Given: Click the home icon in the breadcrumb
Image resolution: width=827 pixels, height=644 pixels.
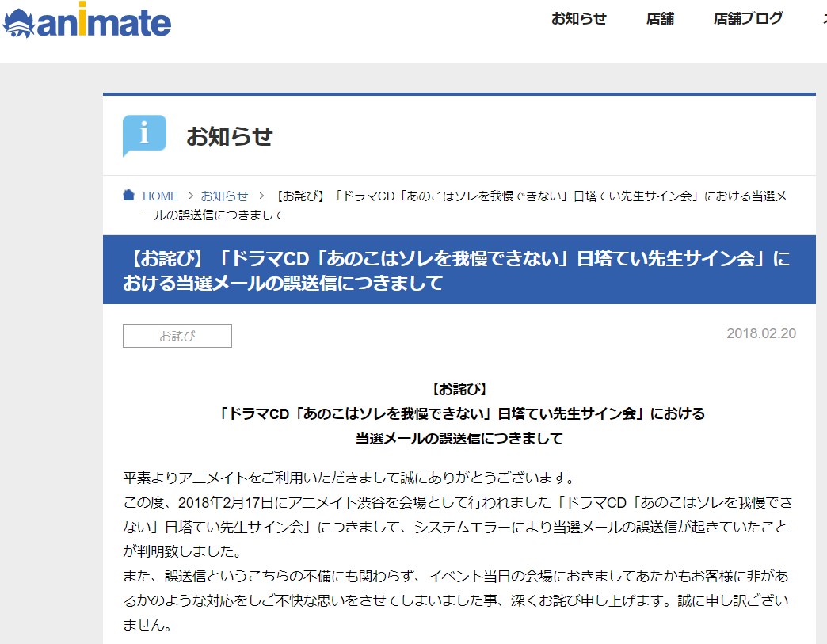Looking at the screenshot, I should 129,196.
